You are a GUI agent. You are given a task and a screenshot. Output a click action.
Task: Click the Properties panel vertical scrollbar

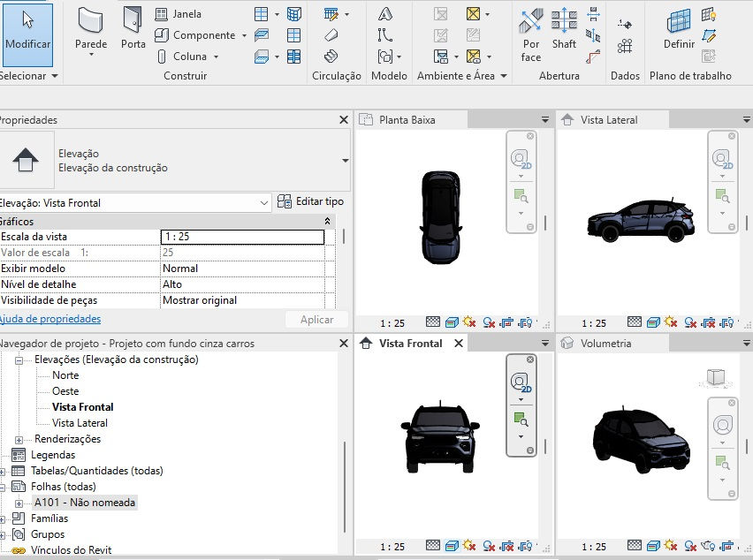click(x=344, y=237)
